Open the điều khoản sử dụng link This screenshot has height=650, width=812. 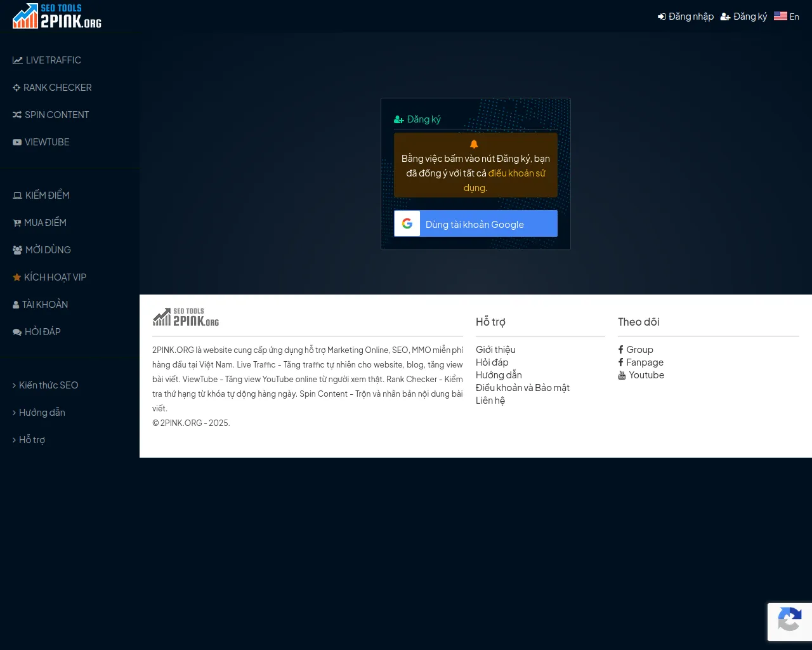point(516,173)
